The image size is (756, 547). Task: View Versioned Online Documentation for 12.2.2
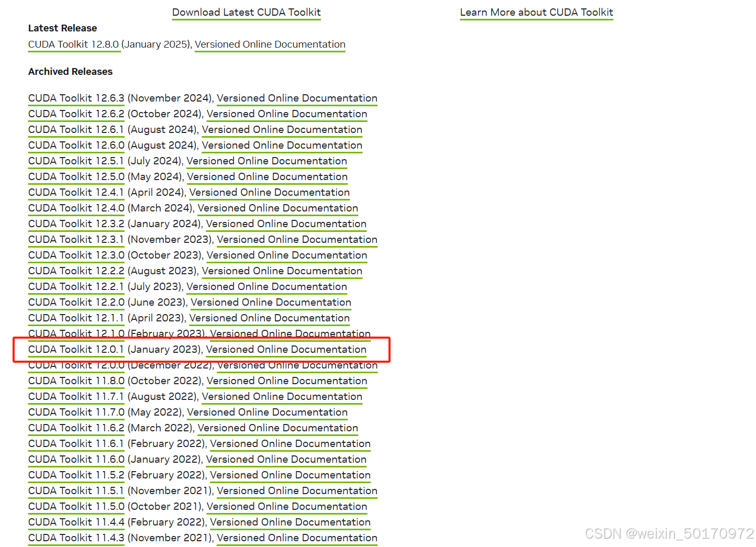point(282,271)
